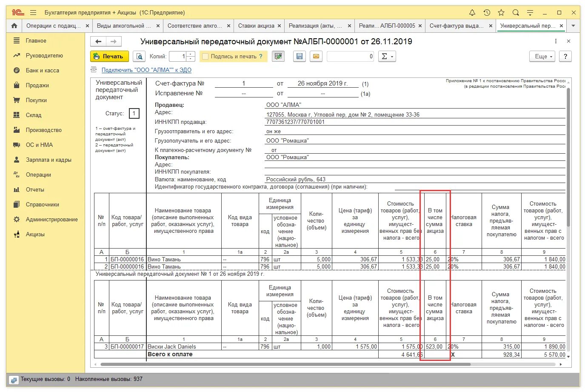Image resolution: width=585 pixels, height=392 pixels.
Task: Open Администрирование section in sidebar
Action: point(52,219)
